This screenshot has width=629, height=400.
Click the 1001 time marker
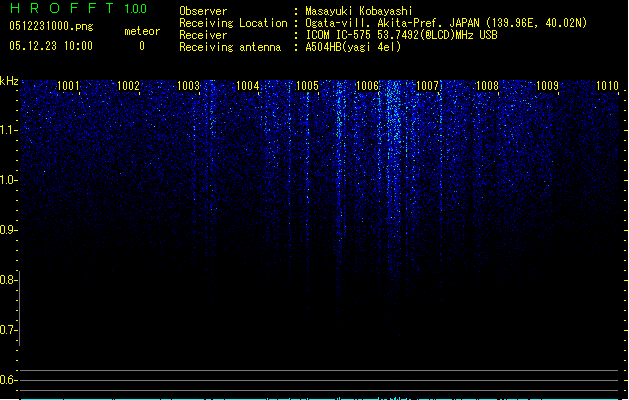pyautogui.click(x=68, y=85)
